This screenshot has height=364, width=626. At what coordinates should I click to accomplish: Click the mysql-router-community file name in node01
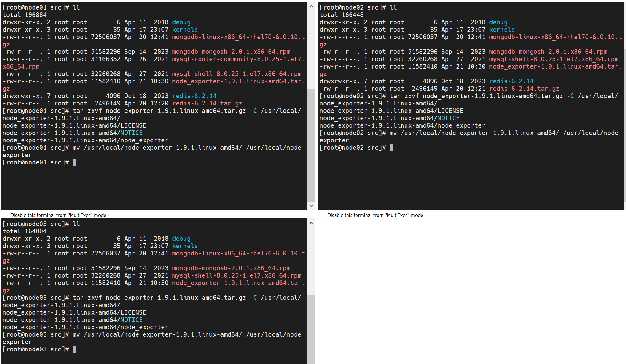238,59
